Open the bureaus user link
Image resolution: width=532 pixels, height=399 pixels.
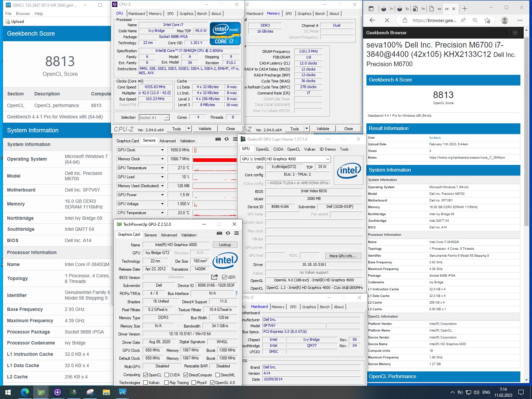(435, 138)
